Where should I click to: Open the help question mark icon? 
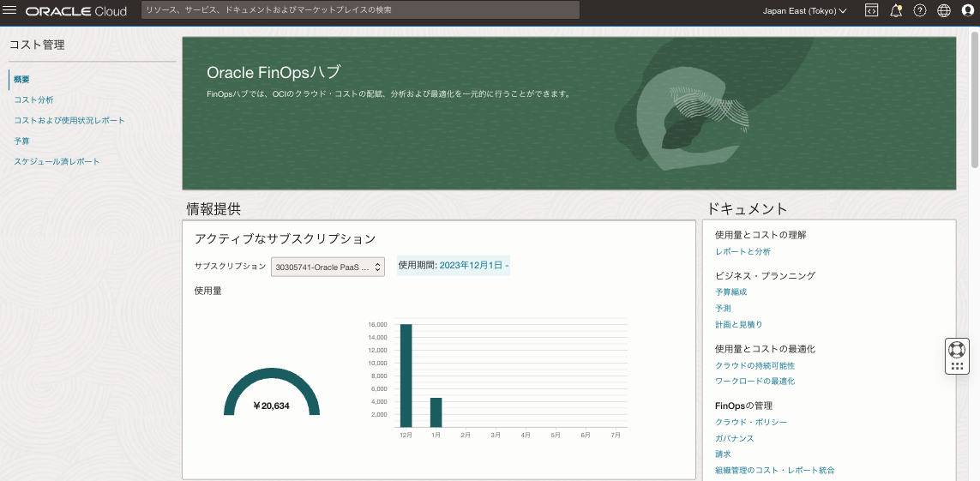[919, 10]
